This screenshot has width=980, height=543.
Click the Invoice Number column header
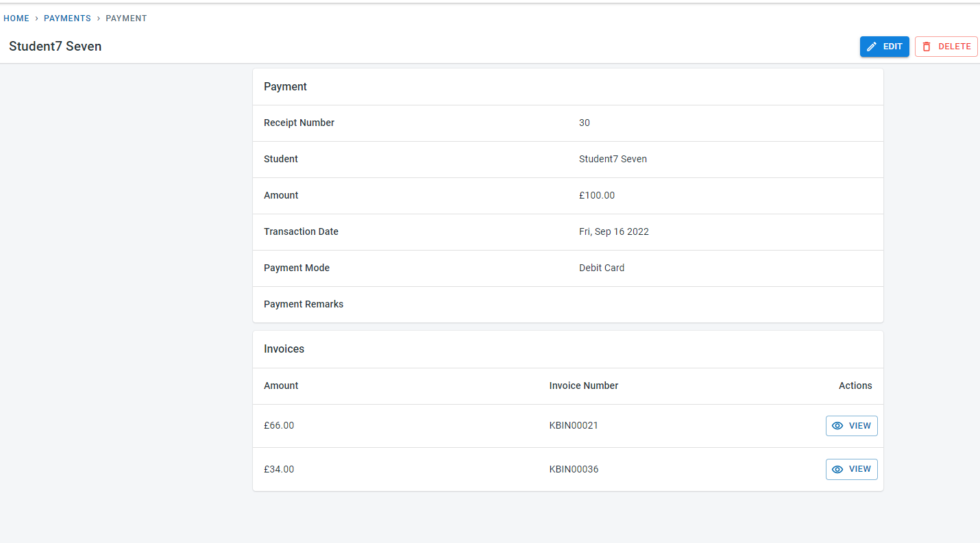584,386
